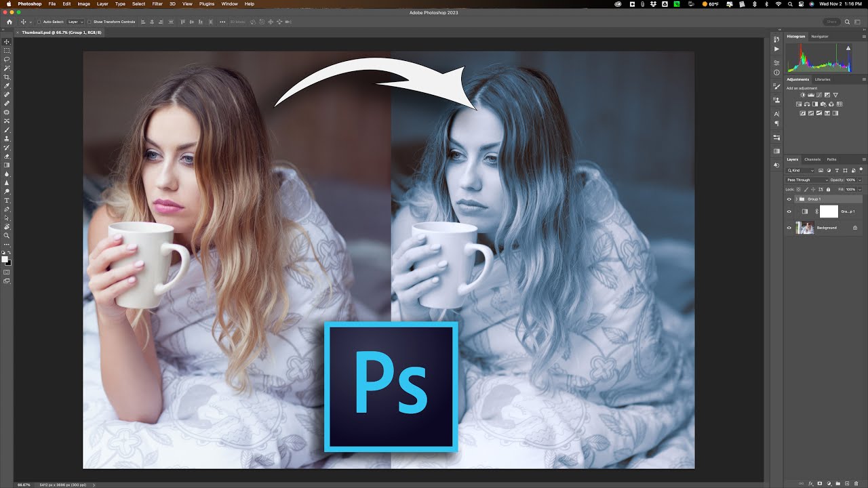Click the lock all padlock icon

(x=828, y=189)
